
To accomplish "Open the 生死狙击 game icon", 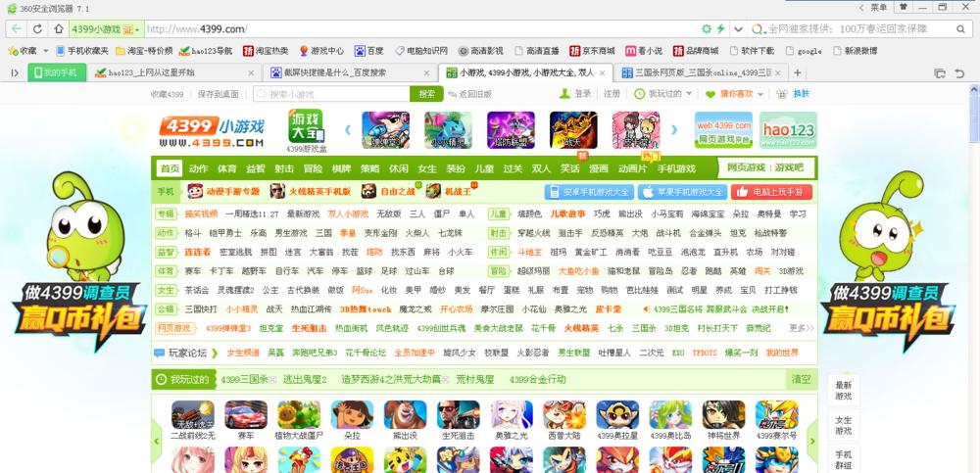I will [x=458, y=415].
